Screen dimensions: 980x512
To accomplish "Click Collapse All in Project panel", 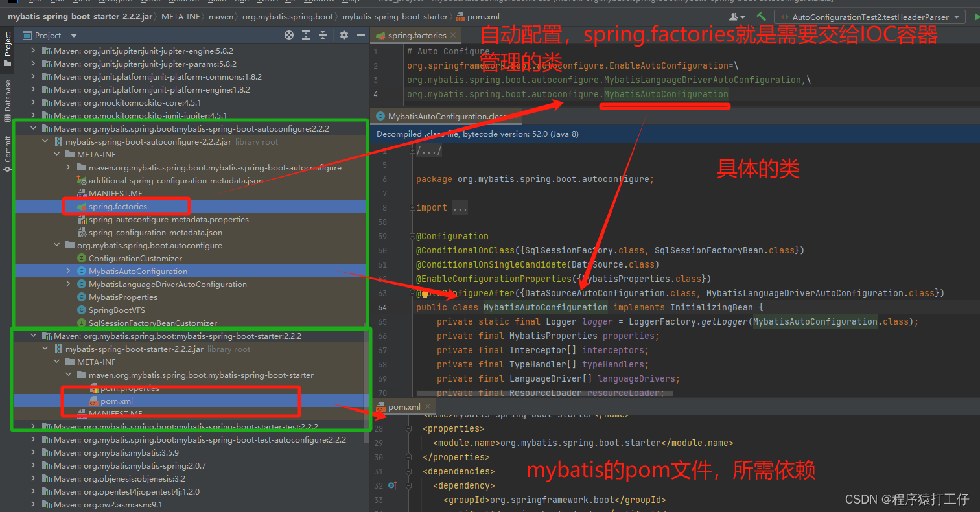I will pyautogui.click(x=324, y=35).
